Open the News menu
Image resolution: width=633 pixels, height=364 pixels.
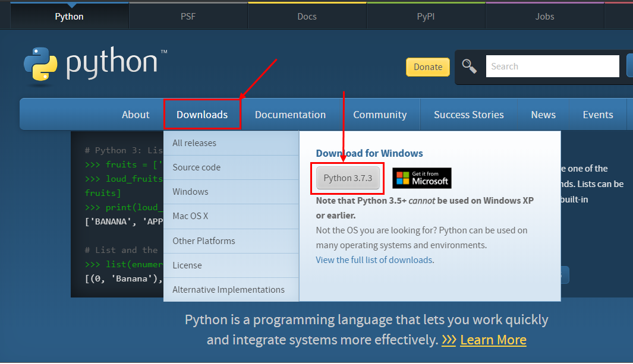pyautogui.click(x=543, y=115)
